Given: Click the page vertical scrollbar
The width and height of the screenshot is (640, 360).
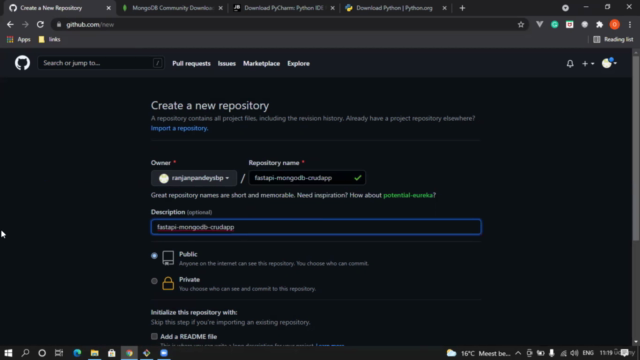Looking at the screenshot, I should click(636, 149).
